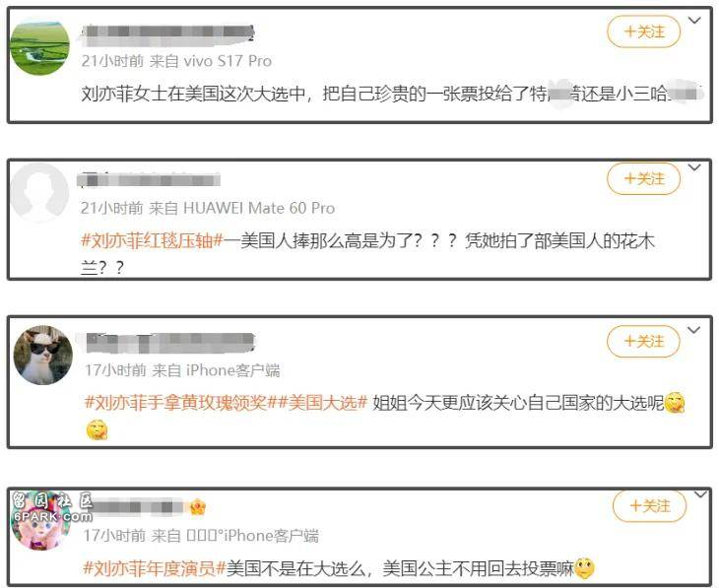719x588 pixels.
Task: Open the blurred username of the first post
Action: click(167, 34)
